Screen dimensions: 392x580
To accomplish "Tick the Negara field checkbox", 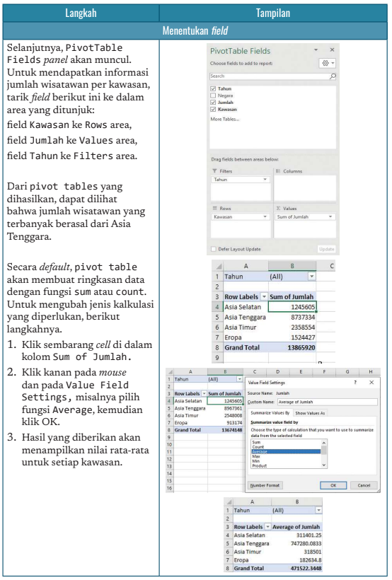I will click(213, 95).
